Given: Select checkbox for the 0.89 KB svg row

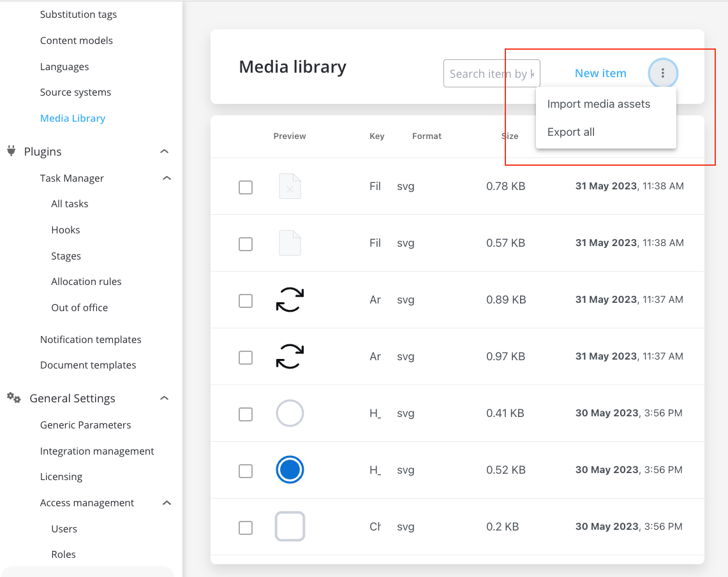Looking at the screenshot, I should (246, 300).
